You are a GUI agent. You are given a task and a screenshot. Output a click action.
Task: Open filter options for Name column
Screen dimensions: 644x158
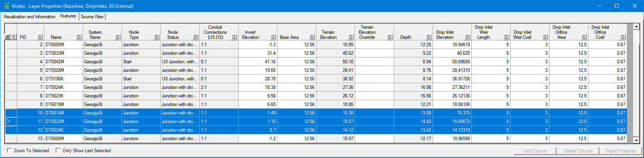79,37
